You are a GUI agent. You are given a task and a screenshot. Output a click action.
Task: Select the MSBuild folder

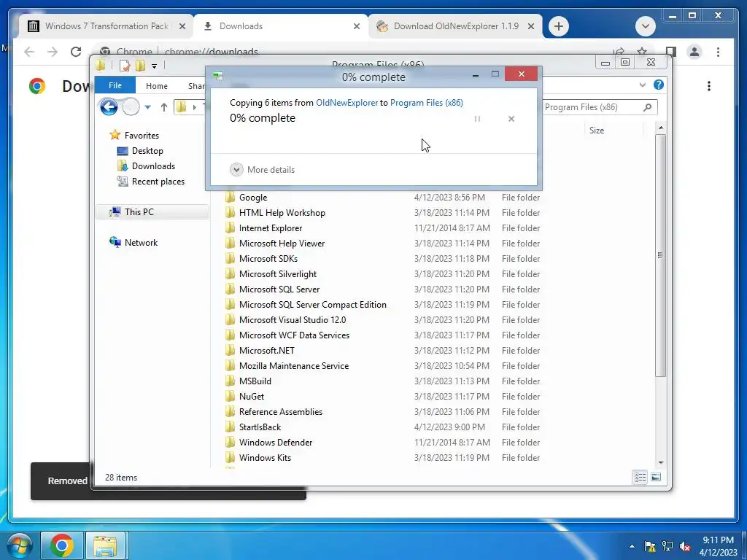click(x=255, y=381)
